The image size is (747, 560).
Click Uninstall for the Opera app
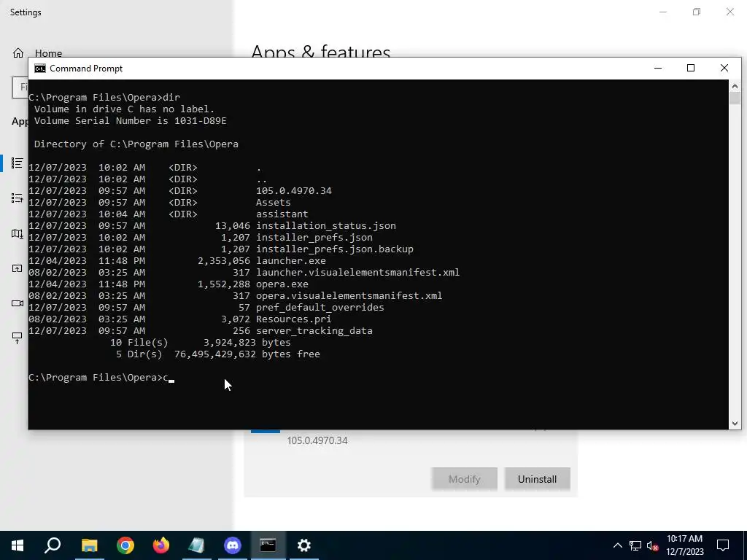(537, 479)
